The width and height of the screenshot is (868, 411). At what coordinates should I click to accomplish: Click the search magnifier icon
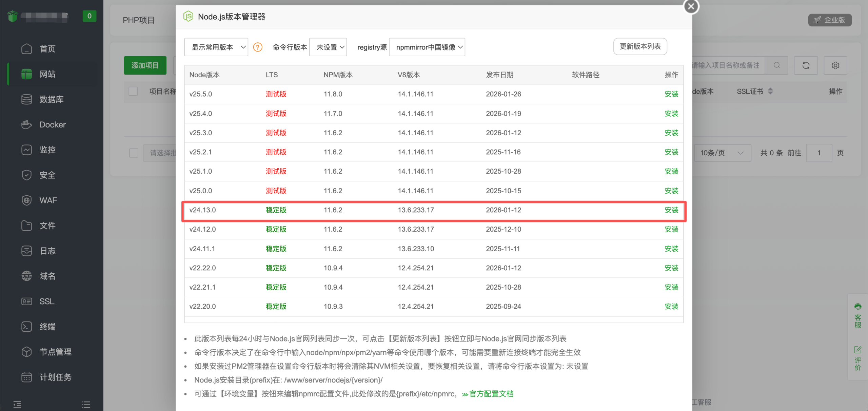tap(776, 65)
